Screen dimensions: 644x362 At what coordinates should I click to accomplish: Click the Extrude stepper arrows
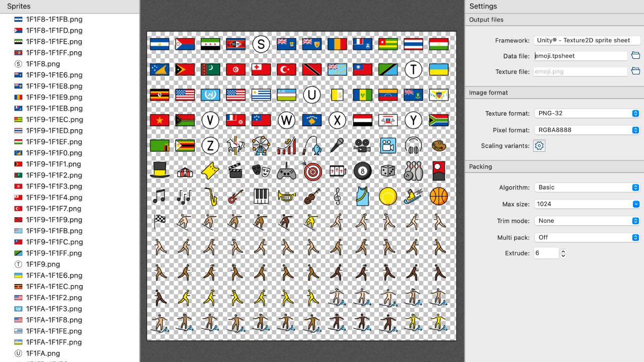563,253
